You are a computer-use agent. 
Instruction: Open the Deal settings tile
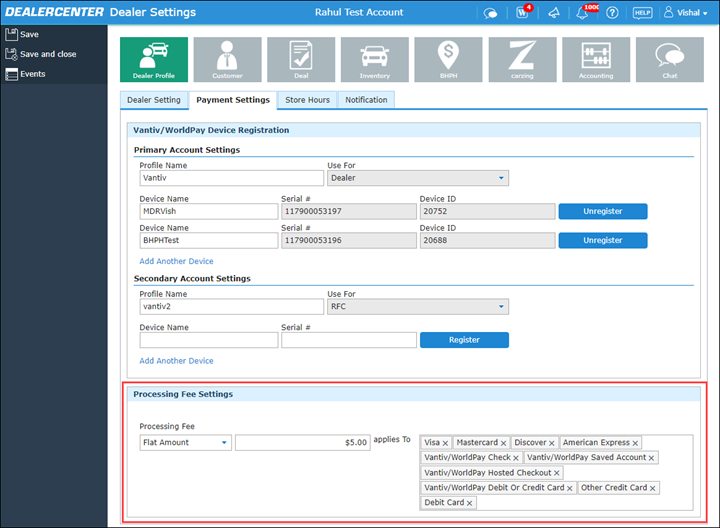coord(301,60)
